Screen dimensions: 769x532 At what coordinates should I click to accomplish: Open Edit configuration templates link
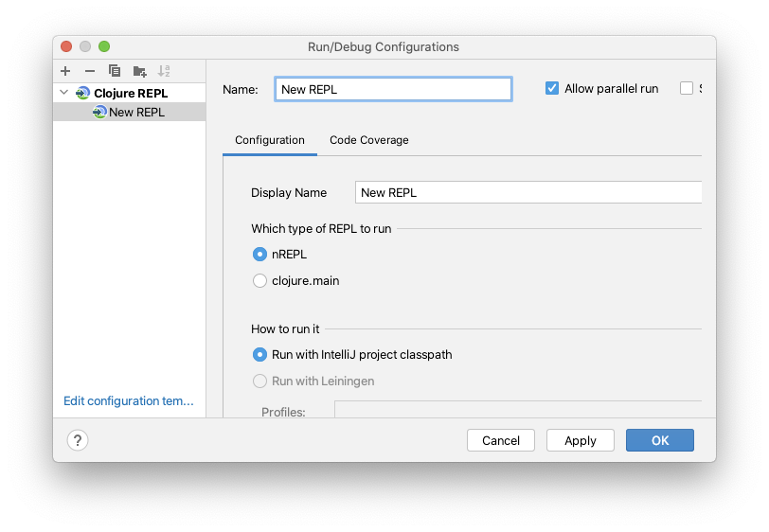pyautogui.click(x=129, y=401)
